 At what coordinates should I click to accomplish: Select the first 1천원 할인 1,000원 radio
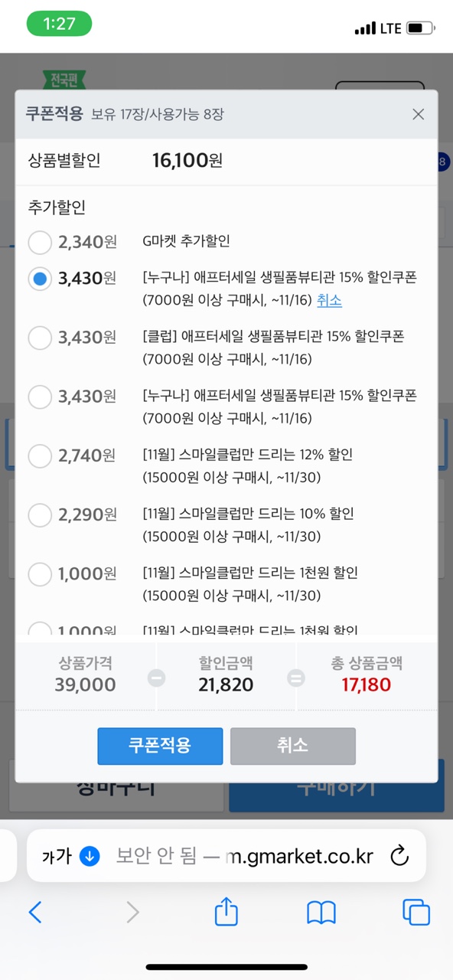tap(40, 574)
